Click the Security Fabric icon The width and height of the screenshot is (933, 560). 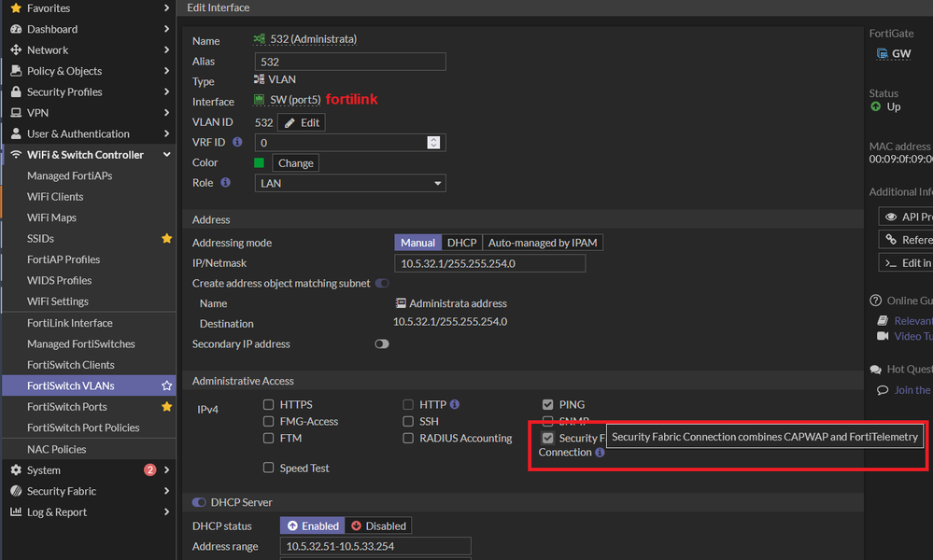pos(16,491)
